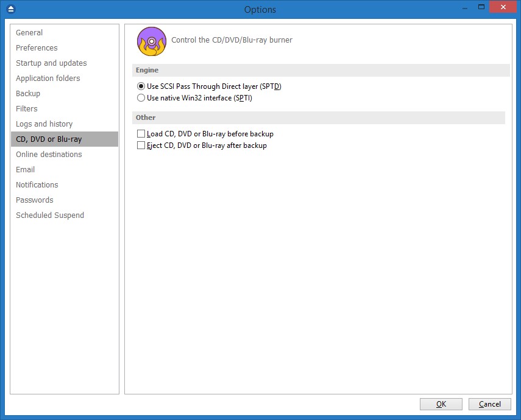Image resolution: width=521 pixels, height=420 pixels.
Task: Select Application folders in sidebar
Action: [x=48, y=79]
